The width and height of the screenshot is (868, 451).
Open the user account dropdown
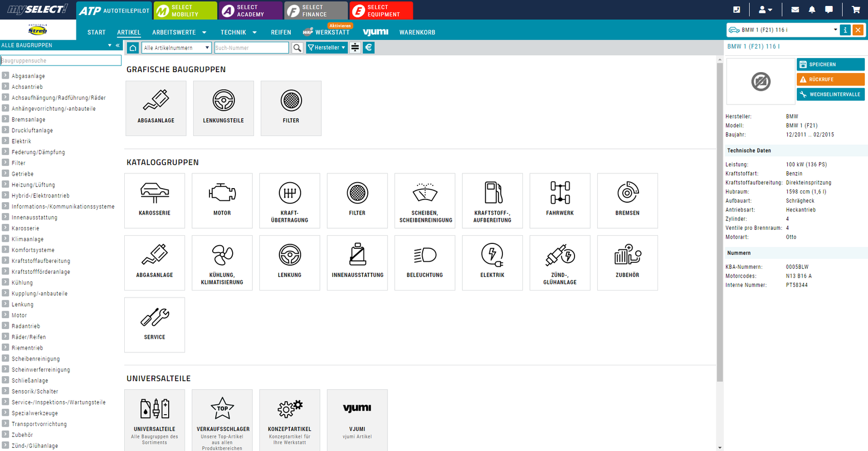[x=765, y=10]
